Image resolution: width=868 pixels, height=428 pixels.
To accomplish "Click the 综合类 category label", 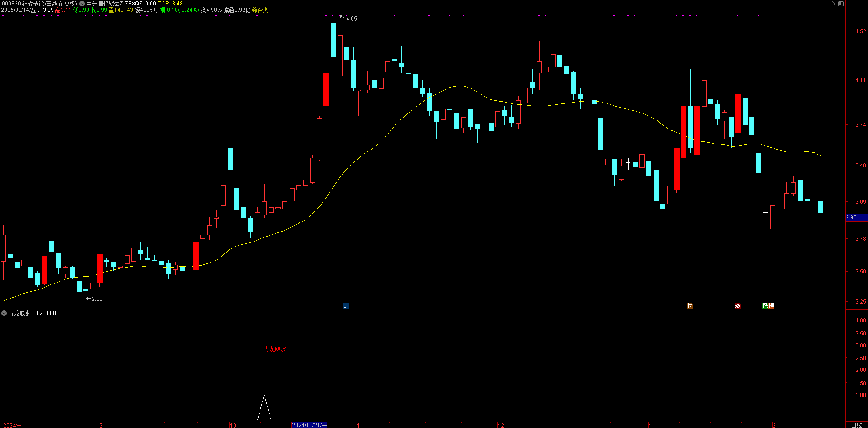I will [260, 10].
